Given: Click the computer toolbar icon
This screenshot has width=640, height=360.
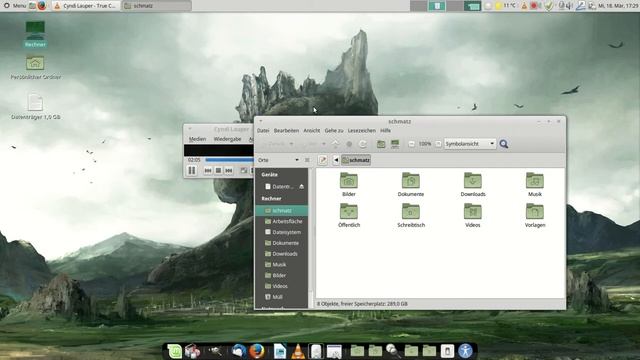Looking at the screenshot, I should coord(395,144).
